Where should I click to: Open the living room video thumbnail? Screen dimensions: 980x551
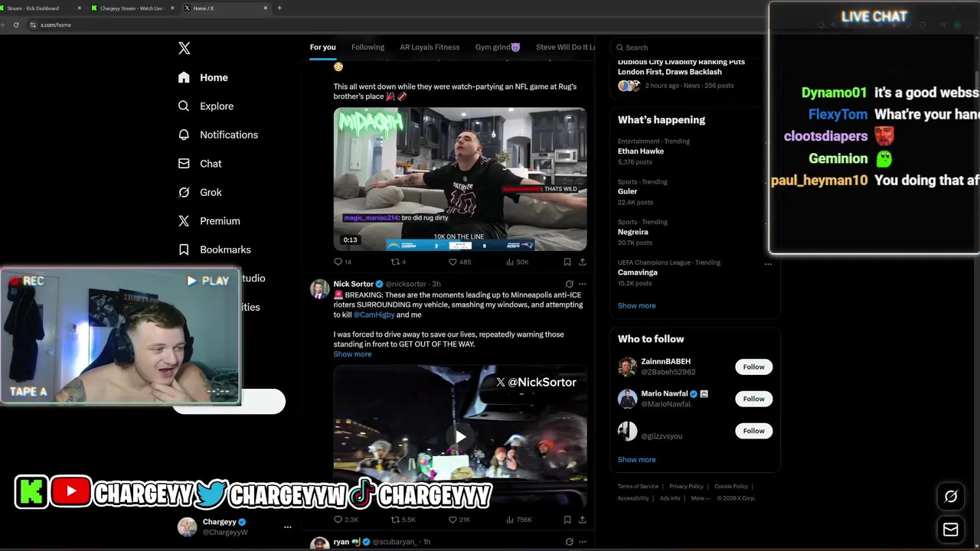pos(460,179)
